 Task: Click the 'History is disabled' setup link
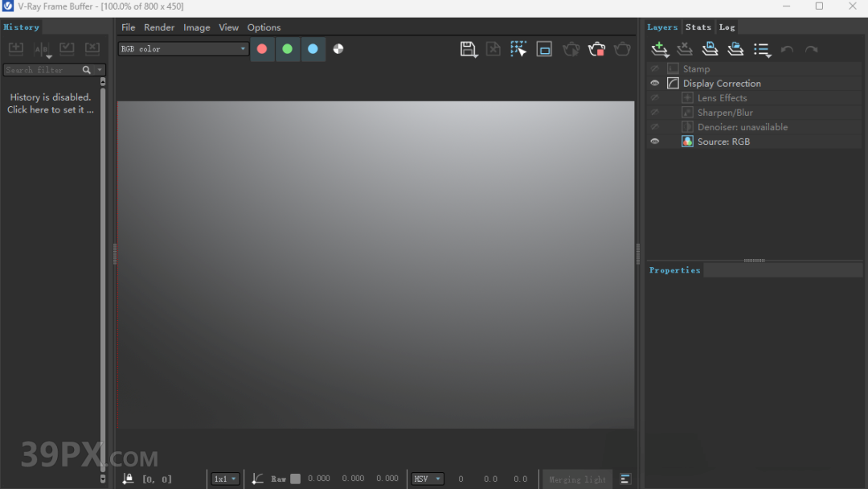click(x=50, y=104)
